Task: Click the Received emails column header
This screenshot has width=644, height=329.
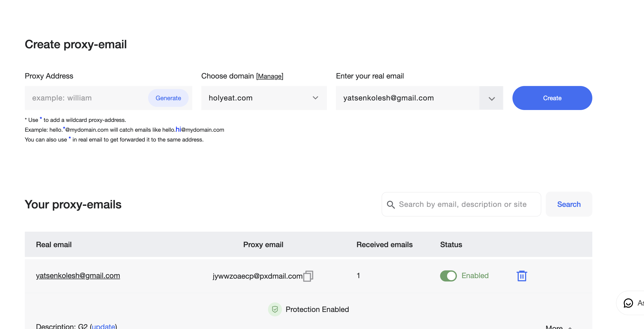Action: coord(384,244)
